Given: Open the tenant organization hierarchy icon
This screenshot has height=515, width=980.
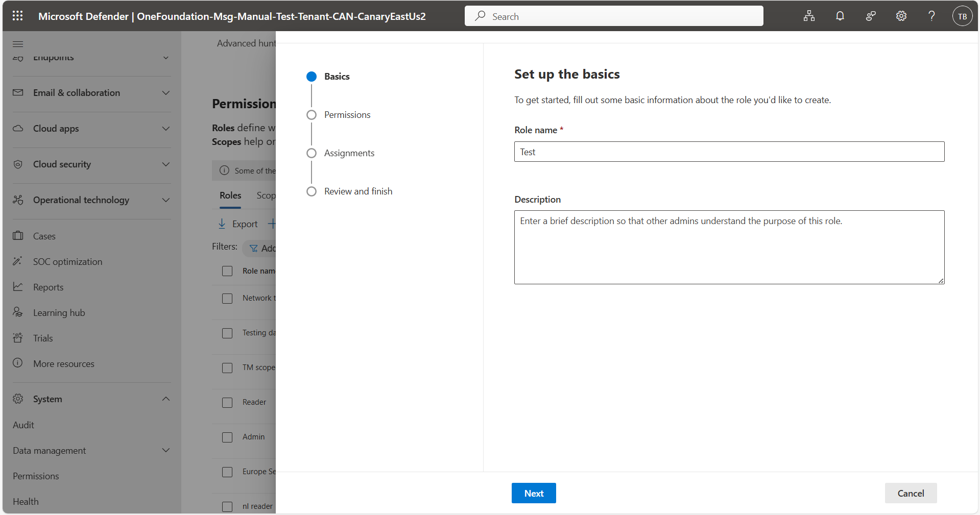Looking at the screenshot, I should [809, 16].
